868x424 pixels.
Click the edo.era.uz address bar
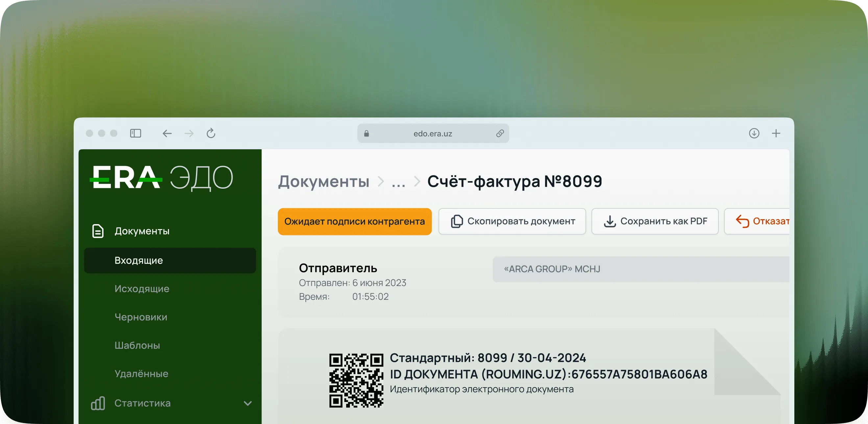point(433,133)
